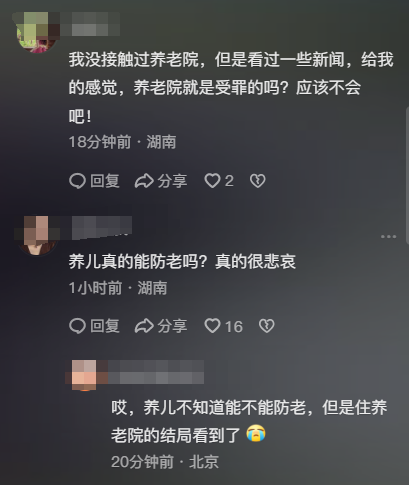Share the comment posted 18分钟前
Viewport: 409px width, 485px height.
[x=161, y=181]
